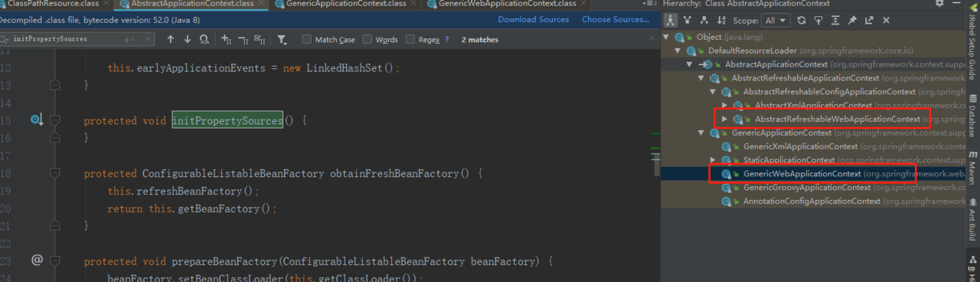The height and width of the screenshot is (282, 980).
Task: Switch to GenericApplicationContext.class tab
Action: 346,4
